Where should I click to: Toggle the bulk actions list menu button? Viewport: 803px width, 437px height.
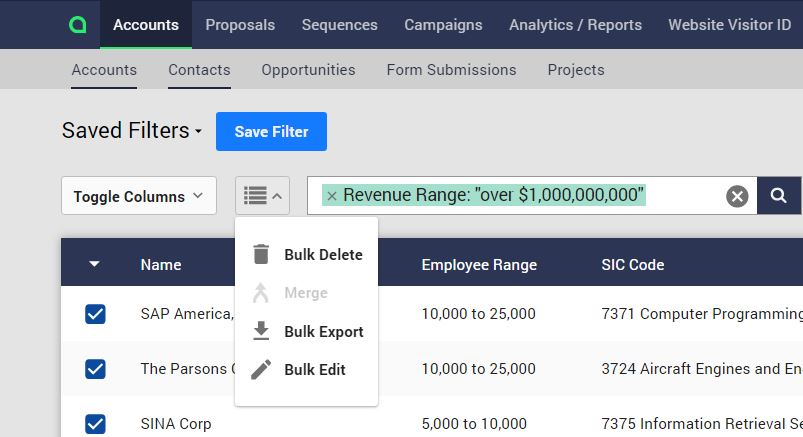[x=262, y=196]
